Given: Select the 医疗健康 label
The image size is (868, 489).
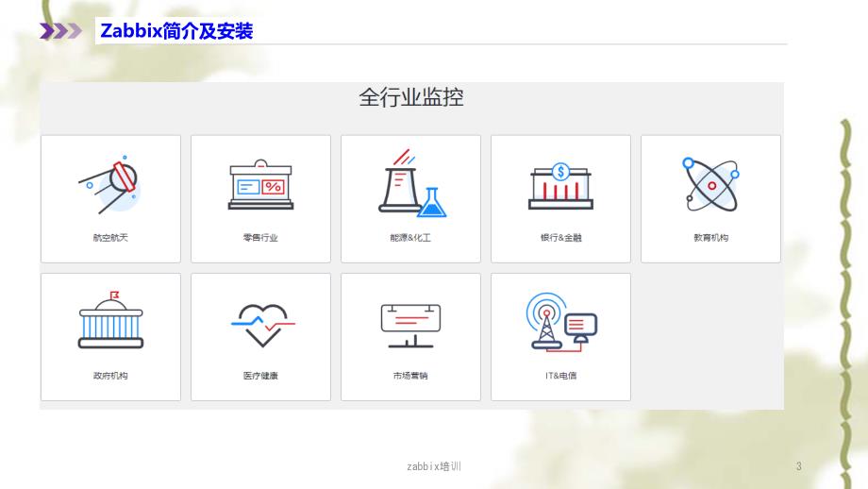Looking at the screenshot, I should (x=260, y=376).
